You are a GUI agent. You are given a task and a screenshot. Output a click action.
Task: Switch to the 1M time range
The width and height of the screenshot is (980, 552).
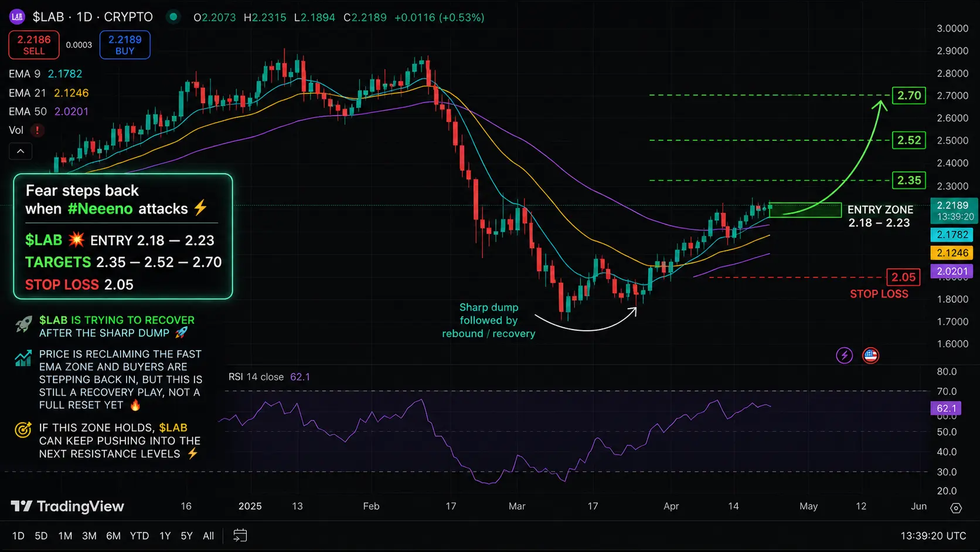pyautogui.click(x=65, y=536)
